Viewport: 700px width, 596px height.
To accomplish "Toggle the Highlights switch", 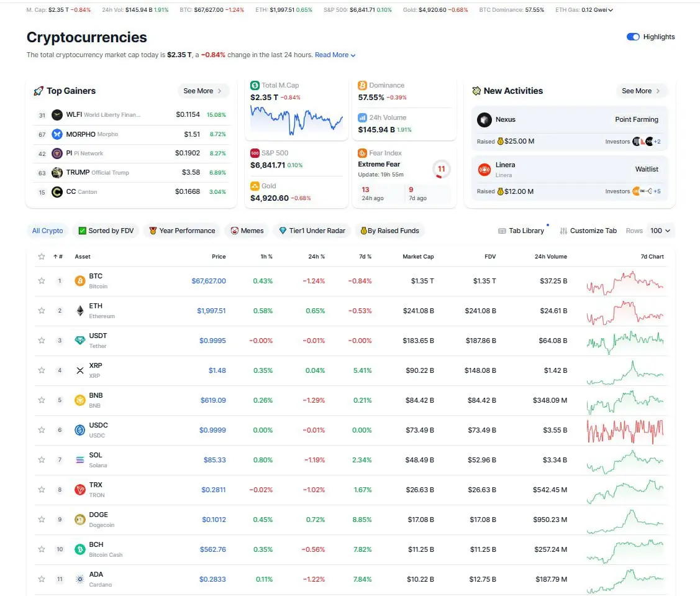I will 632,37.
